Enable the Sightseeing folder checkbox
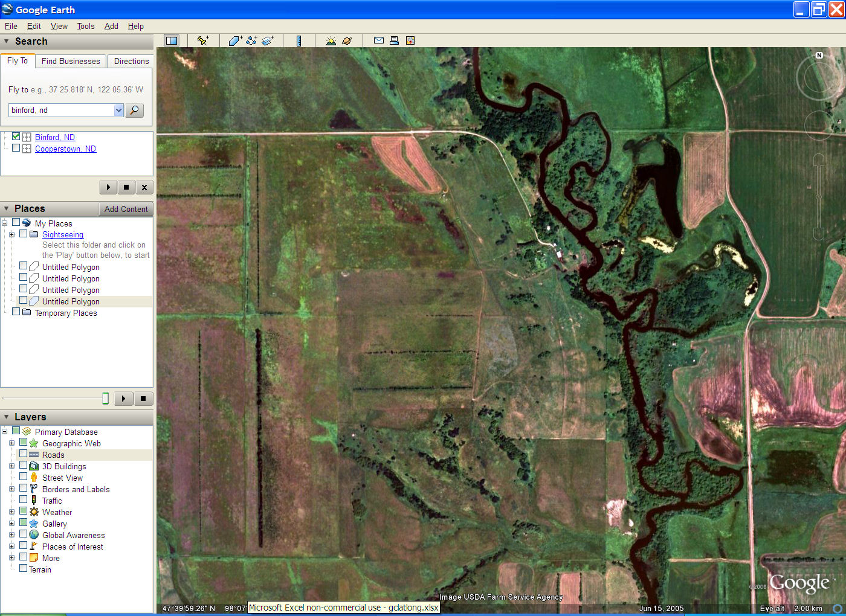The width and height of the screenshot is (846, 616). click(24, 234)
